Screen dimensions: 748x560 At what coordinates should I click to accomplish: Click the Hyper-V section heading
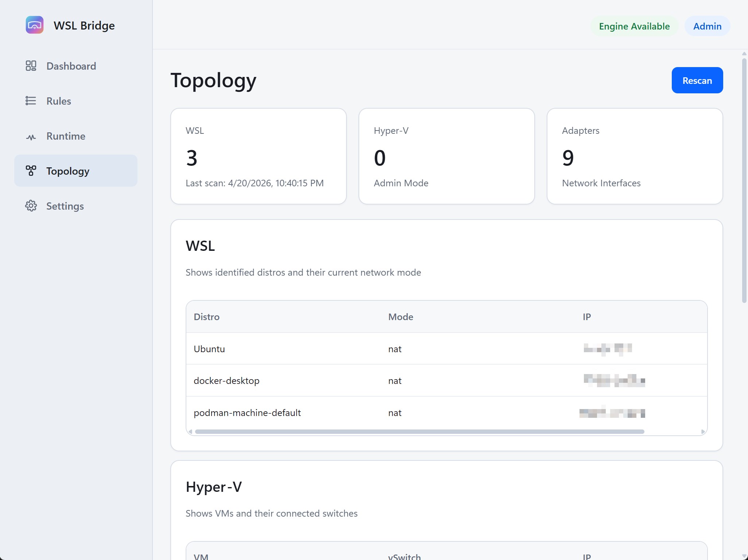pos(214,487)
